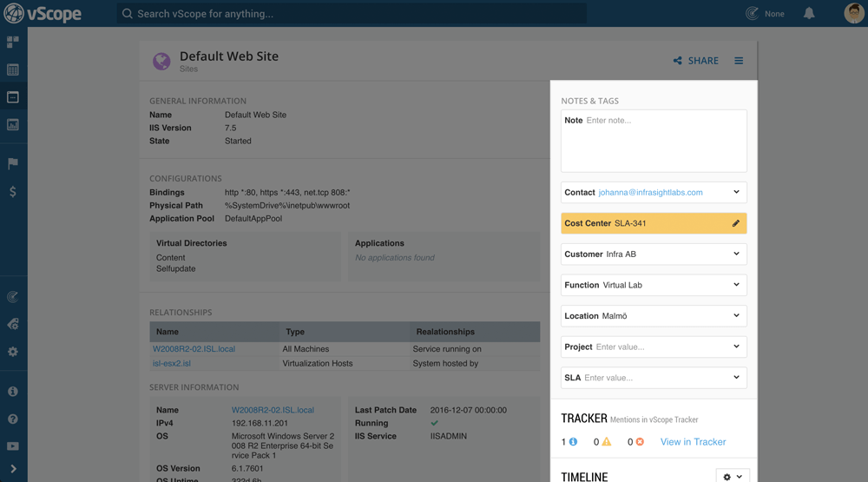
Task: Expand the Contact tag dropdown
Action: 736,192
